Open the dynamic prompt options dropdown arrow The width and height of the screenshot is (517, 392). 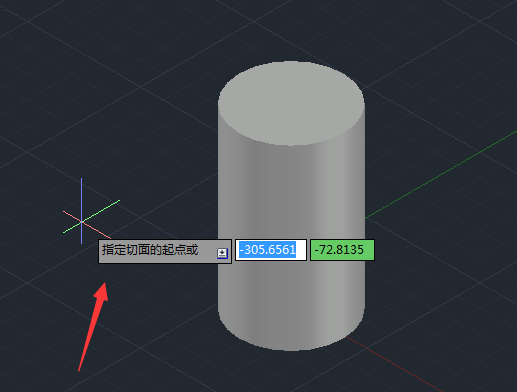pyautogui.click(x=222, y=253)
